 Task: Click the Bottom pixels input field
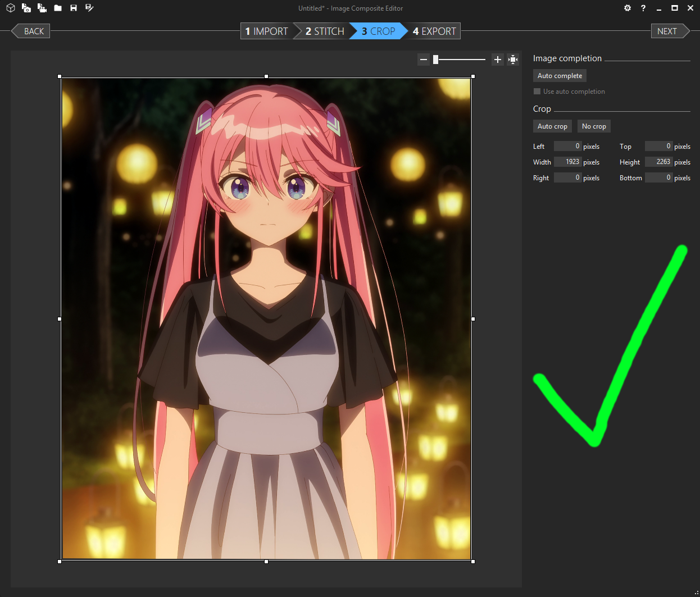pyautogui.click(x=658, y=177)
